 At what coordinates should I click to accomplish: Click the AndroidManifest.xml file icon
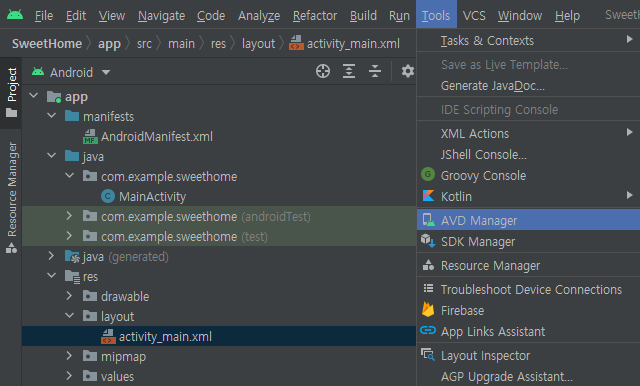tap(90, 137)
